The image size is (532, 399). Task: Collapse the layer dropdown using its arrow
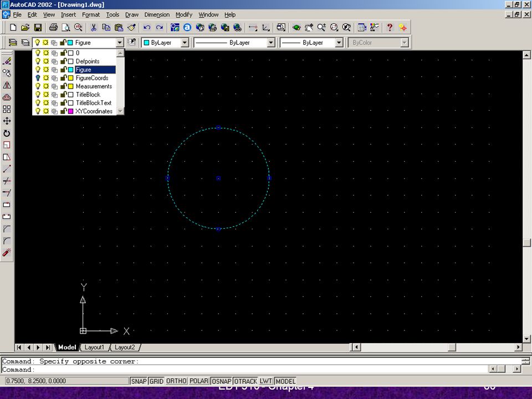pyautogui.click(x=120, y=43)
